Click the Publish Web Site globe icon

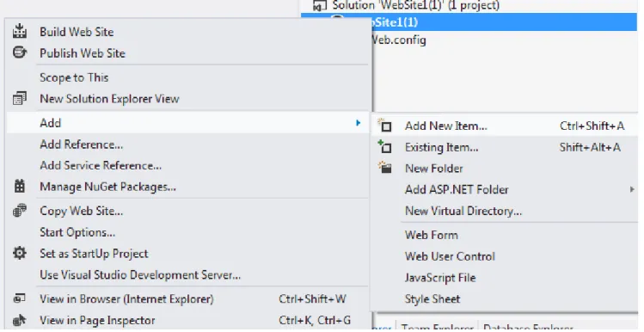[19, 52]
